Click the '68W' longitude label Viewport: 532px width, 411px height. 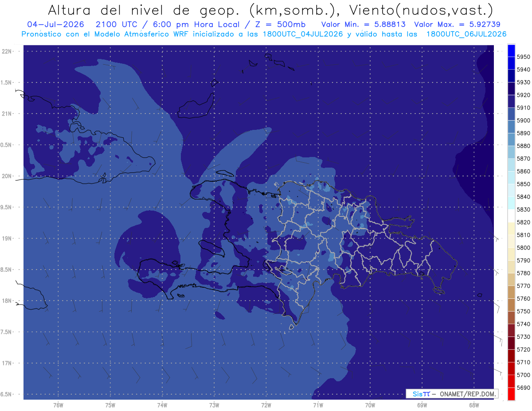pos(474,405)
